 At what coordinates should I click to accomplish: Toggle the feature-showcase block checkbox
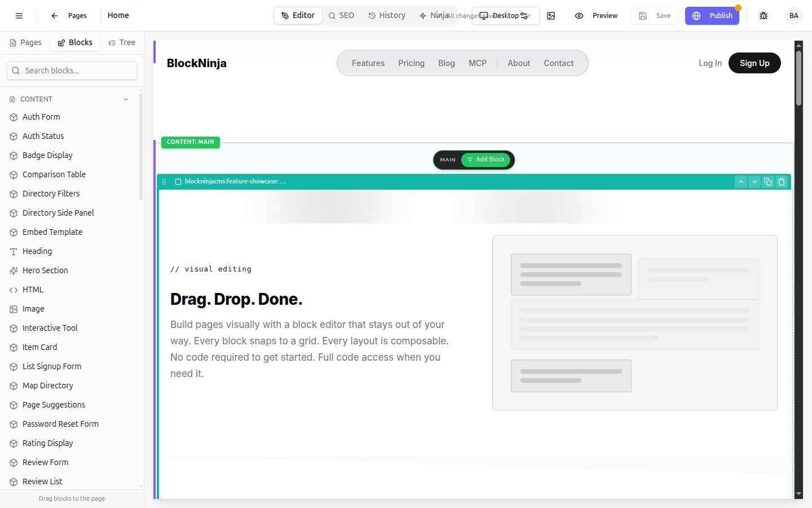178,182
